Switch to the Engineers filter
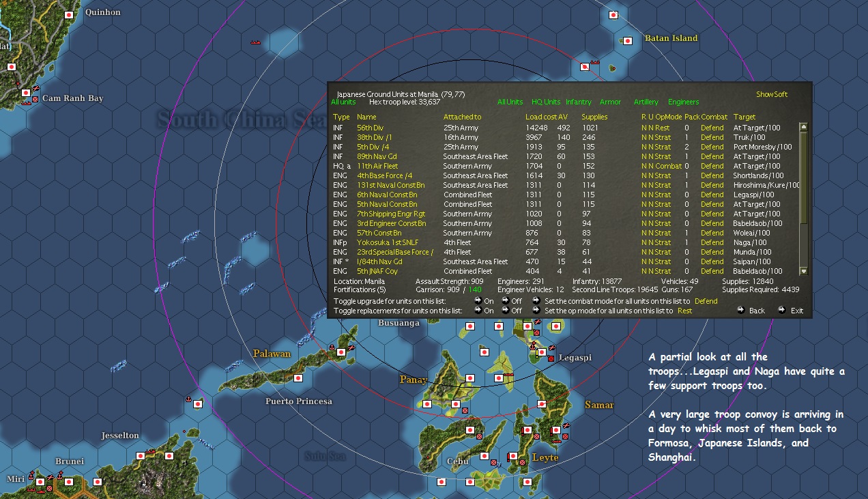Image resolution: width=868 pixels, height=499 pixels. [684, 102]
